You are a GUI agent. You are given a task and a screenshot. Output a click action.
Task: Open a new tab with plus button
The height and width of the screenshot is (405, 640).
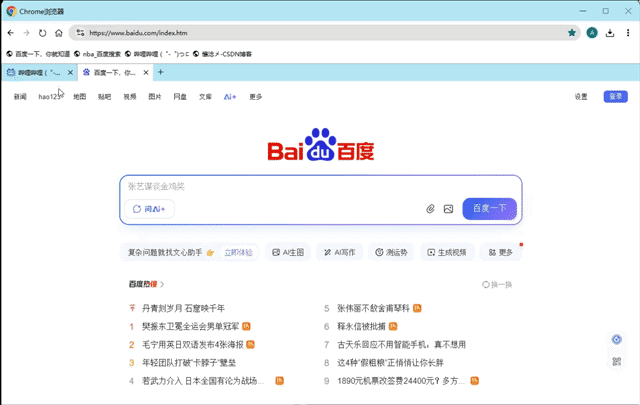(x=160, y=72)
